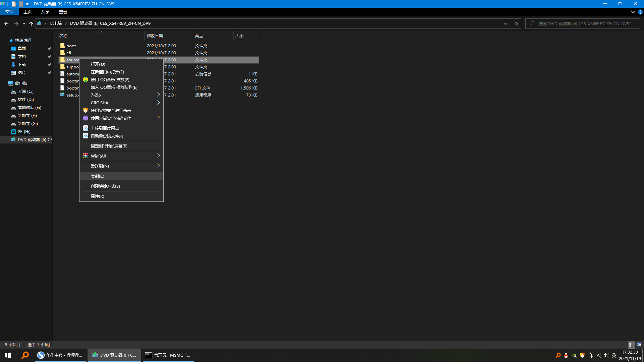The width and height of the screenshot is (644, 362).
Task: Open PE (H:) drive
Action: [24, 132]
